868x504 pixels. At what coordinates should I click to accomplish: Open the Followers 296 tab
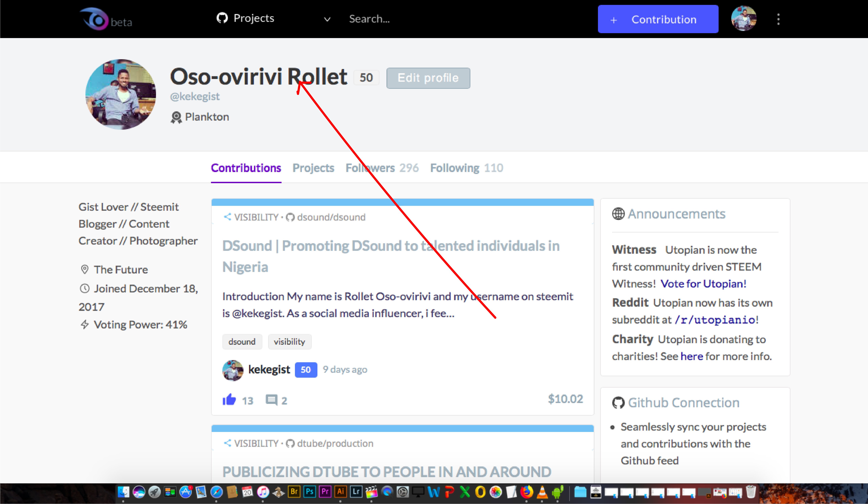click(382, 168)
